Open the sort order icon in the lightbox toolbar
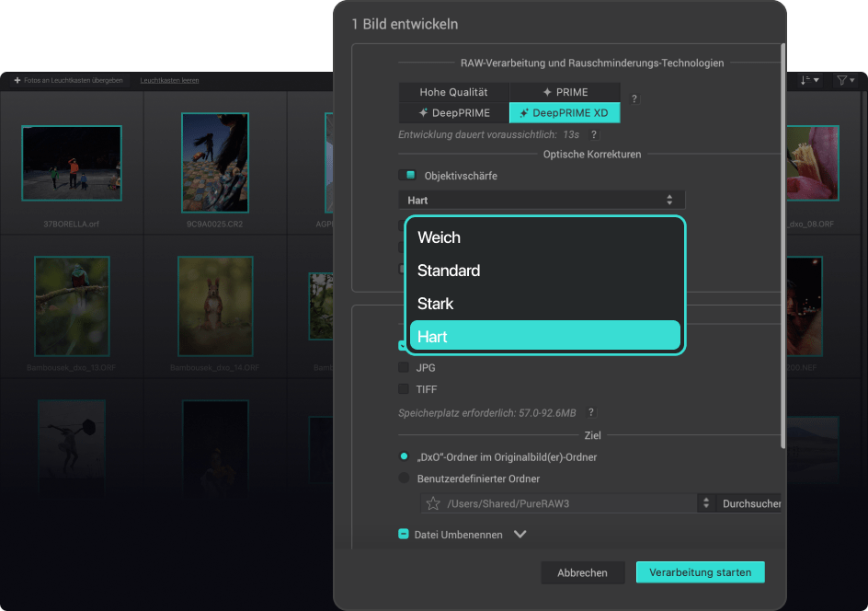 pyautogui.click(x=809, y=80)
